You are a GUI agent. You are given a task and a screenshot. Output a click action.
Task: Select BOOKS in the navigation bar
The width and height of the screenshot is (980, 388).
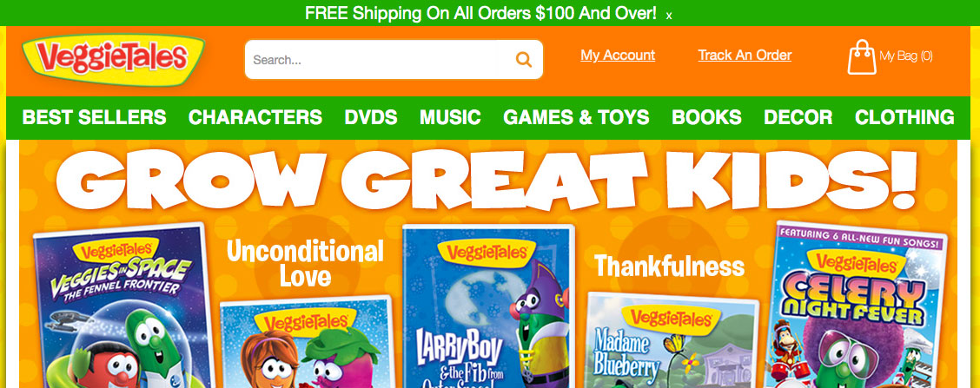(707, 117)
